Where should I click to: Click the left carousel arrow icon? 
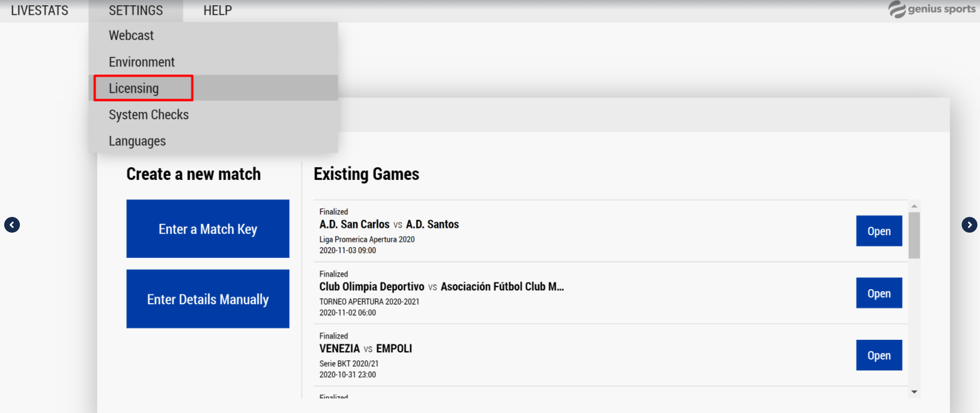coord(12,225)
